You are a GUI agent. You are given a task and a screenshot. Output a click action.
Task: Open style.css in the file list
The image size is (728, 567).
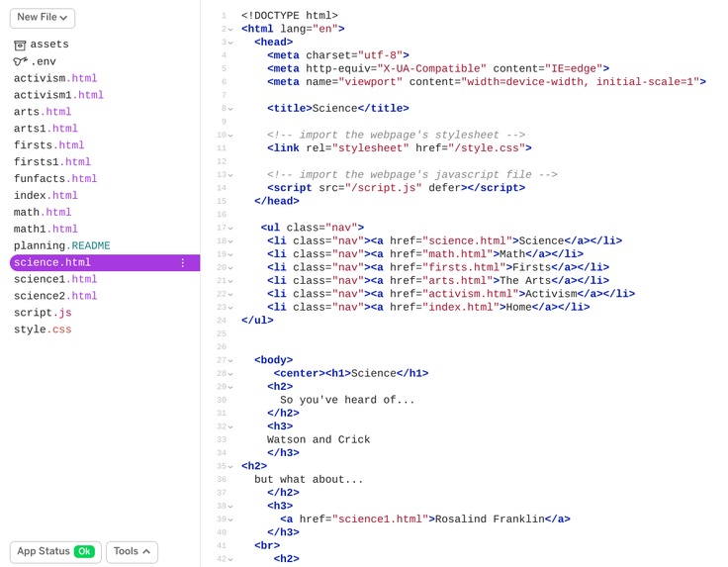(x=43, y=330)
